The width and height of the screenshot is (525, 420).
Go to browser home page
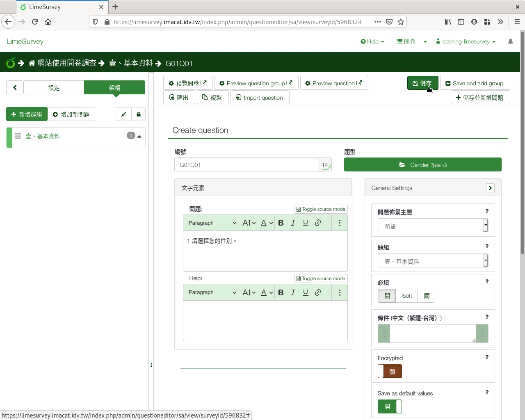pos(48,22)
